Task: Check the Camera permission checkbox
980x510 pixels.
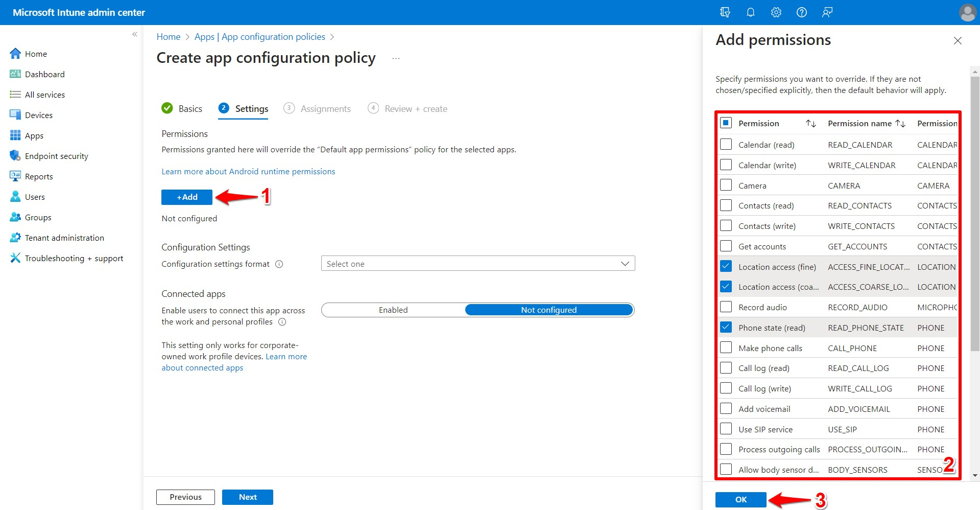Action: click(x=726, y=185)
